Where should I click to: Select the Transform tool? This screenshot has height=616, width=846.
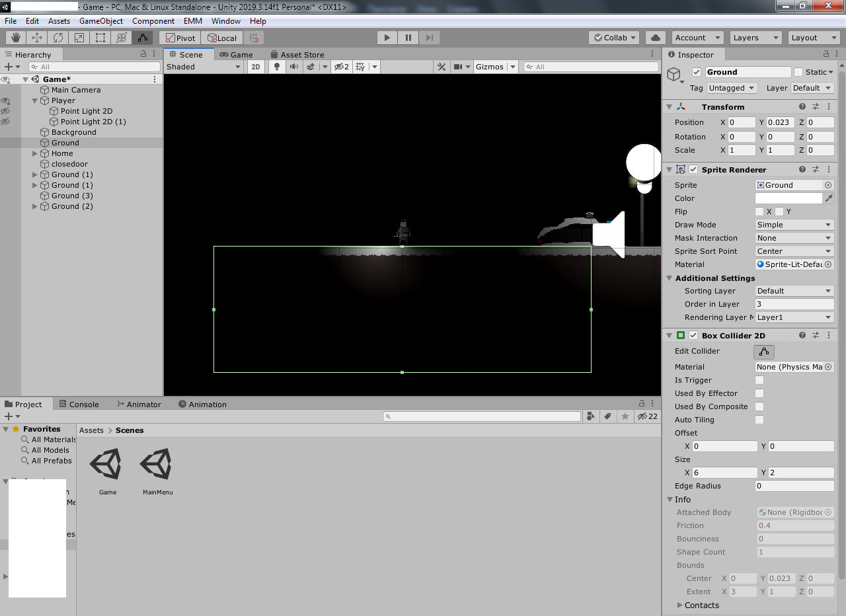(x=122, y=38)
